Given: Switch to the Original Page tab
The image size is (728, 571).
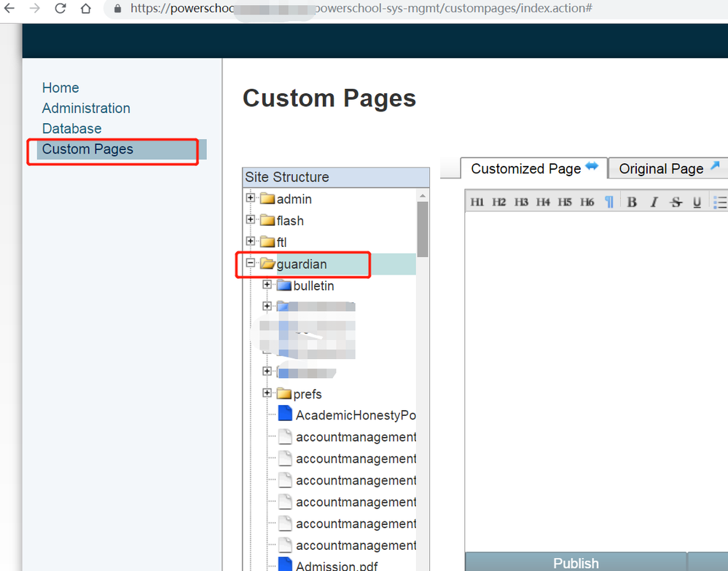Looking at the screenshot, I should coord(668,168).
